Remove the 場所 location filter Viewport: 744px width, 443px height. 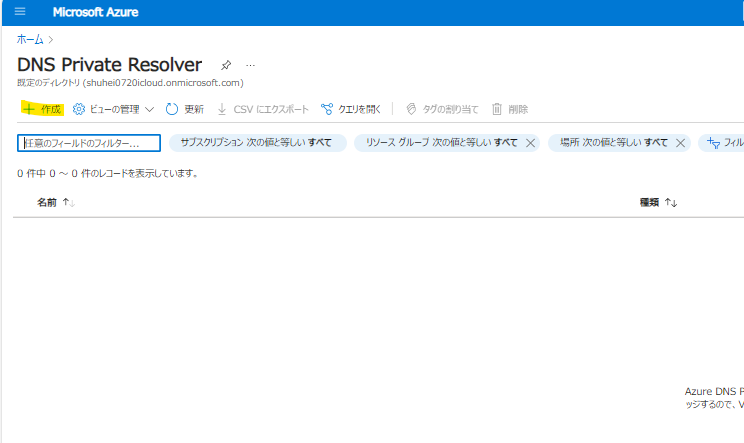coord(680,143)
